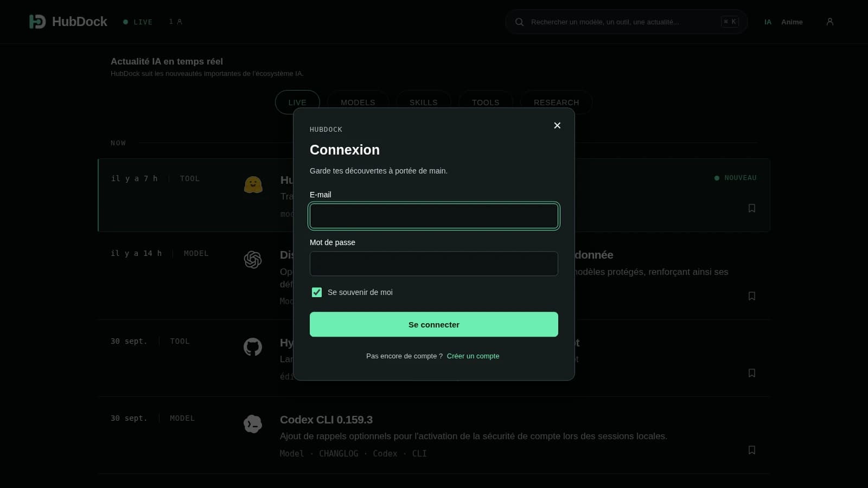
Task: Click the E-mail input field
Action: click(433, 216)
